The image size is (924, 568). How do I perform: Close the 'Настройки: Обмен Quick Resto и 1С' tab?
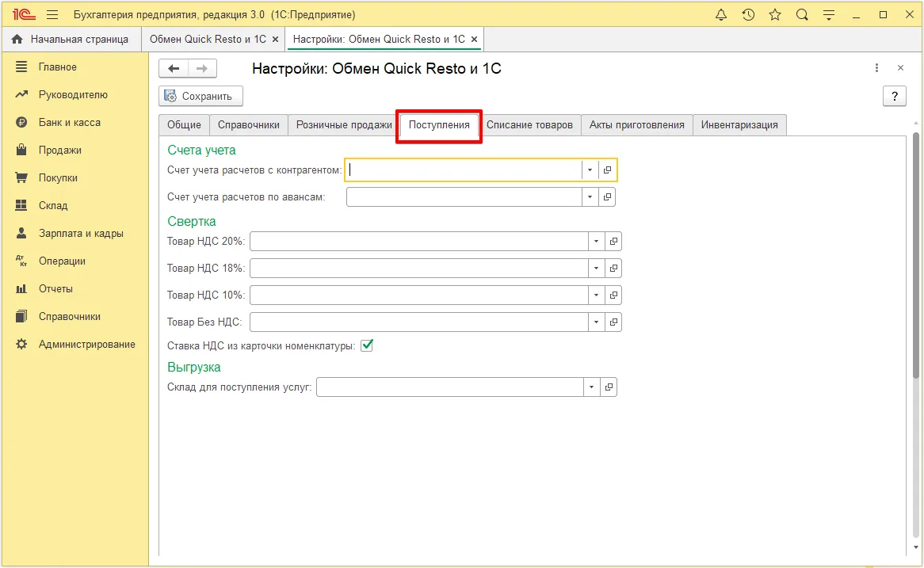click(x=475, y=40)
